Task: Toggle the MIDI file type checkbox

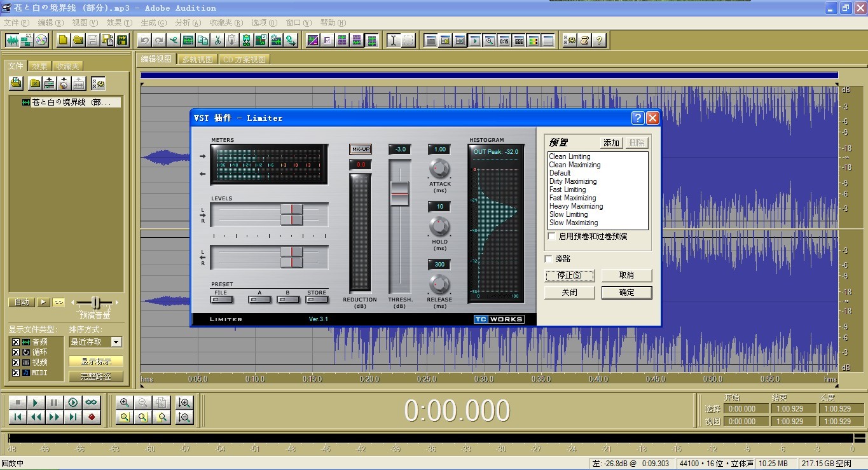Action: (x=16, y=373)
